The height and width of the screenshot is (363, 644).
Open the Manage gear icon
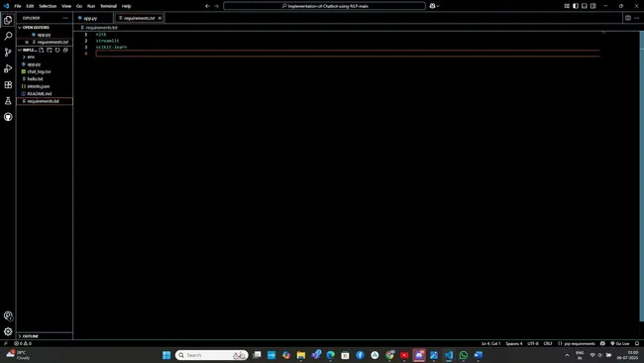[x=8, y=331]
